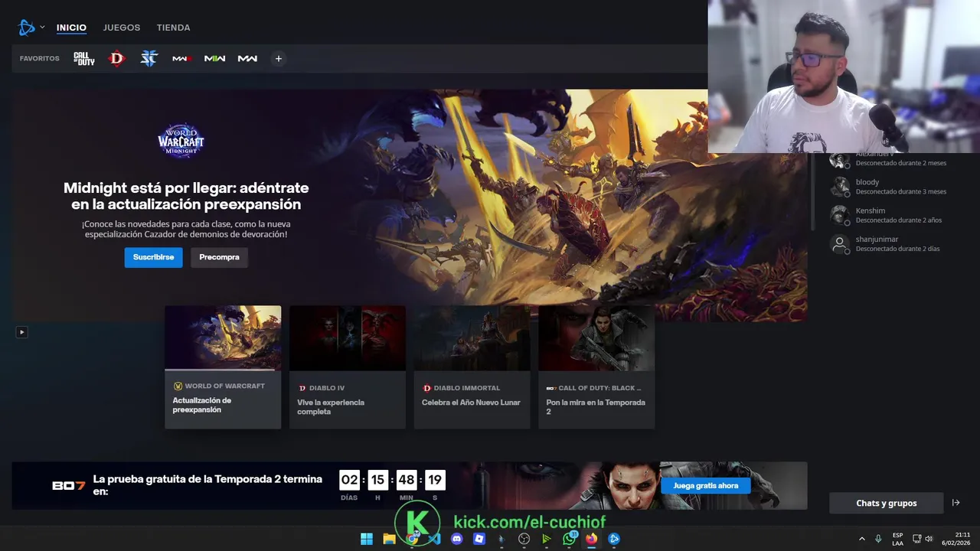980x551 pixels.
Task: Select the MWIII favorite icon
Action: tap(181, 59)
